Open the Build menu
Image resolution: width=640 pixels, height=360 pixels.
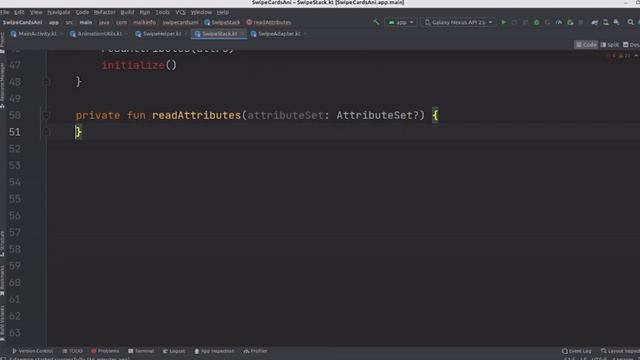pos(127,12)
